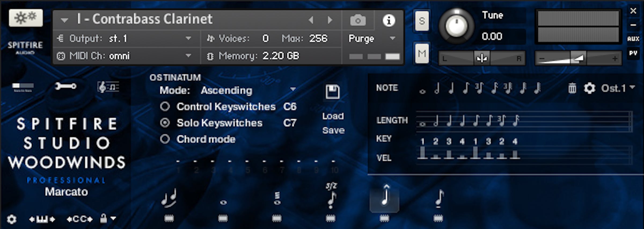
Task: Delete pattern with trash can icon
Action: point(572,88)
